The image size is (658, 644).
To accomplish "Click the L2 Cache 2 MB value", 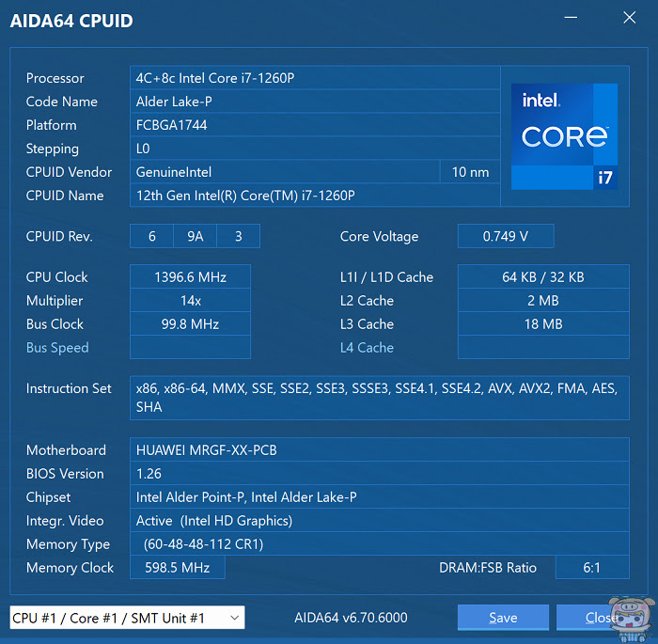I will point(543,301).
